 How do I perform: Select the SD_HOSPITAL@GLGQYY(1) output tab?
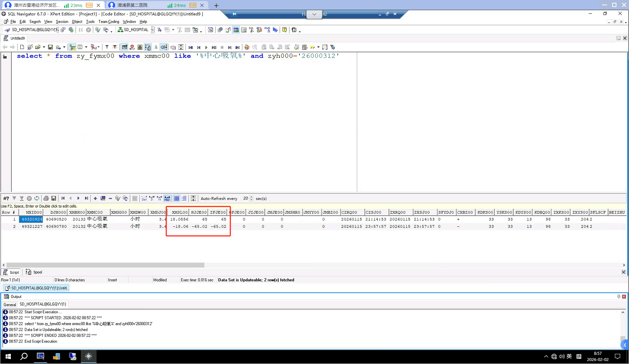click(x=43, y=304)
